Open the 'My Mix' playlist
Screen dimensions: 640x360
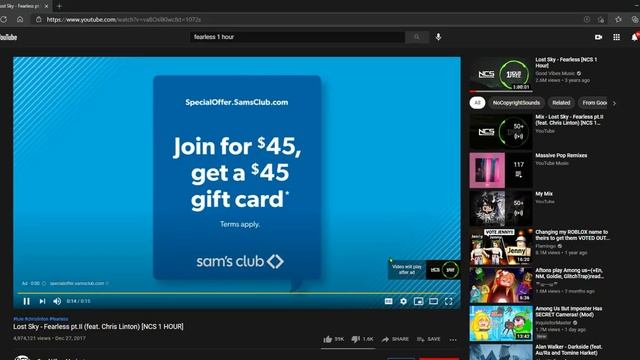click(500, 209)
